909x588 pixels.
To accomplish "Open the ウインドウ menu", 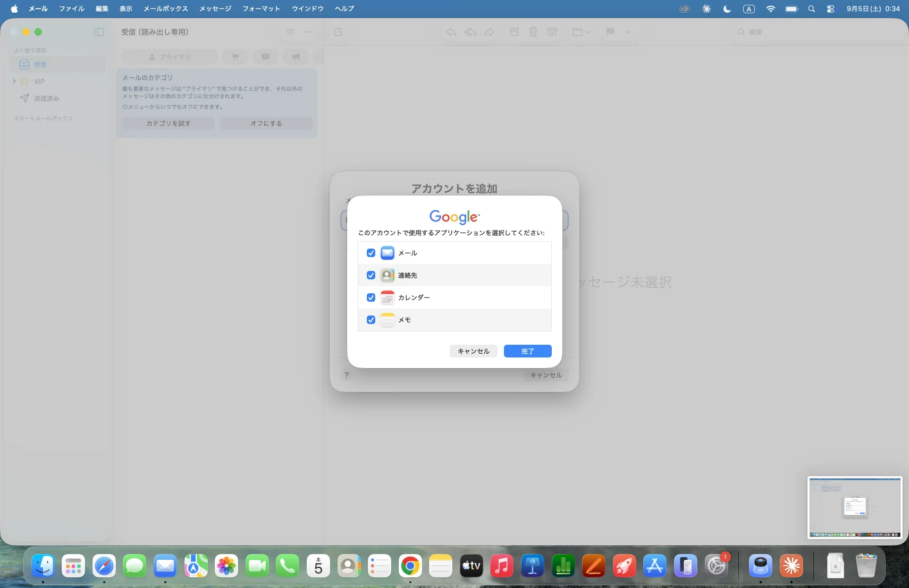I will click(x=308, y=8).
